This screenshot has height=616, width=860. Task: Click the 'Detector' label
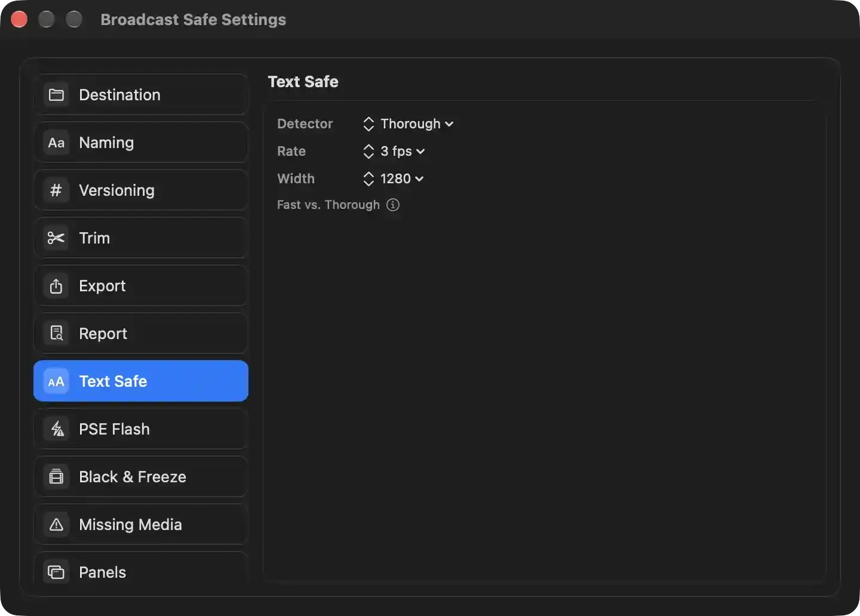[305, 124]
